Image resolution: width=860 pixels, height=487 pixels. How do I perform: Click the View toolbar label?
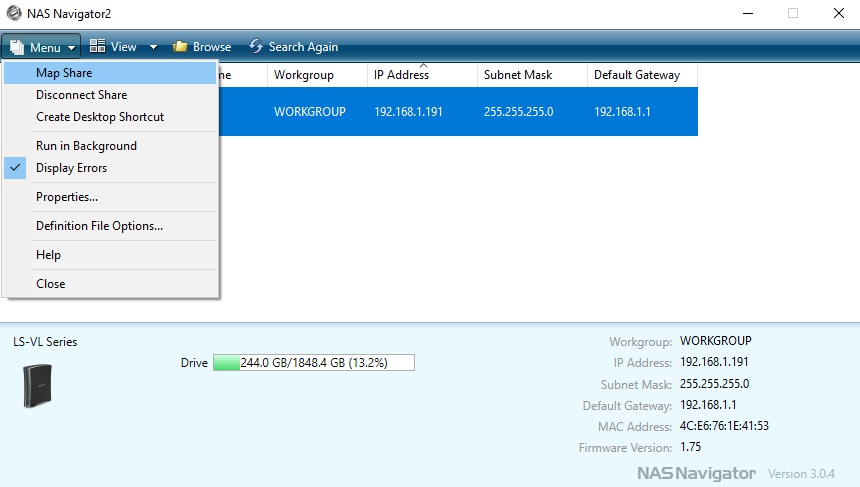[123, 47]
